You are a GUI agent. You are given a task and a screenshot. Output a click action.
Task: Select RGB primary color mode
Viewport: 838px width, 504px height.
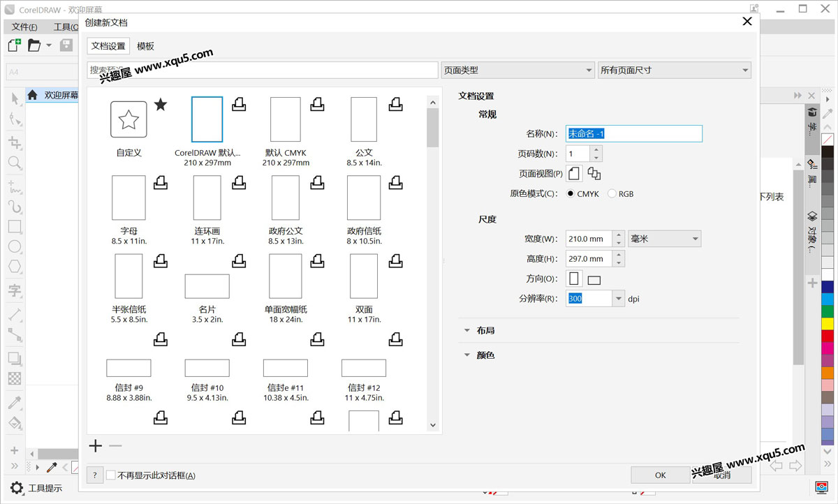[x=612, y=193]
